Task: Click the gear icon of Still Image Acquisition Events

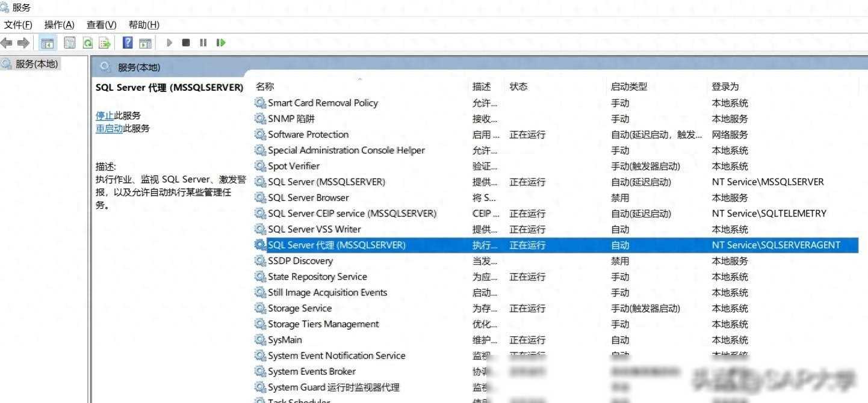Action: (260, 292)
